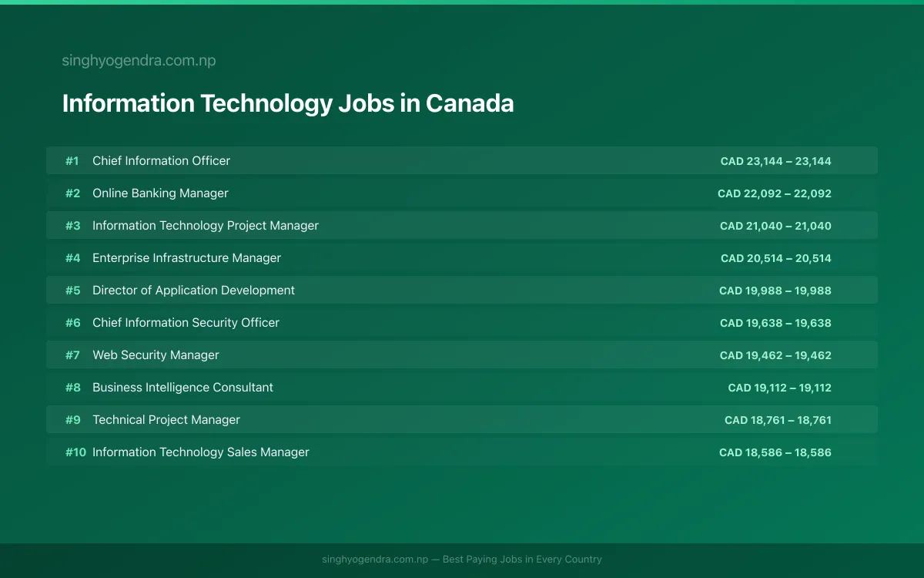
Task: Click rank number #2
Action: 72,193
